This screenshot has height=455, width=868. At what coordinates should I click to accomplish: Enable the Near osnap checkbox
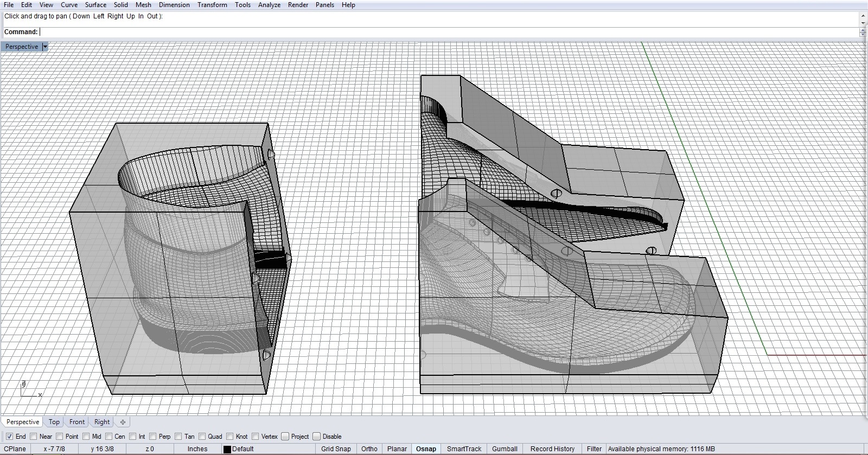point(34,437)
